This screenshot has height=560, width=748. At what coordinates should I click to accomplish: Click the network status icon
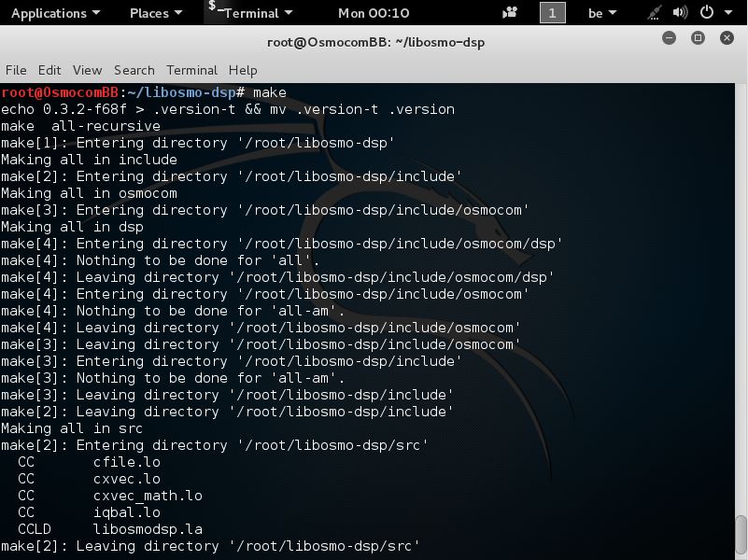pyautogui.click(x=654, y=13)
